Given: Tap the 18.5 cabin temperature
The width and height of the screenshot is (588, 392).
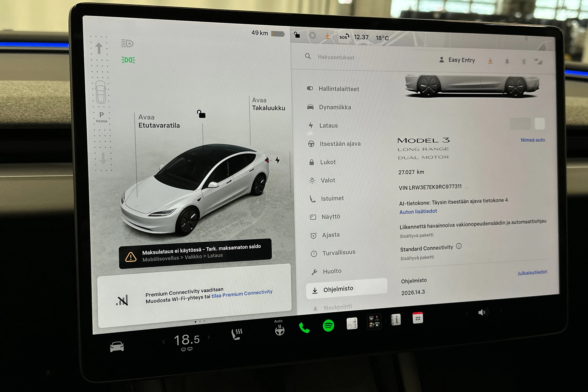Looking at the screenshot, I should coord(187,340).
